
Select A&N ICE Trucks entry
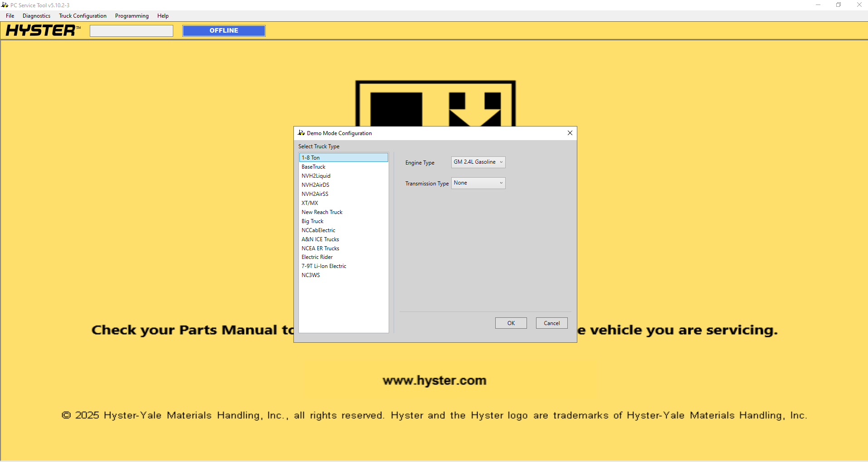tap(343, 239)
